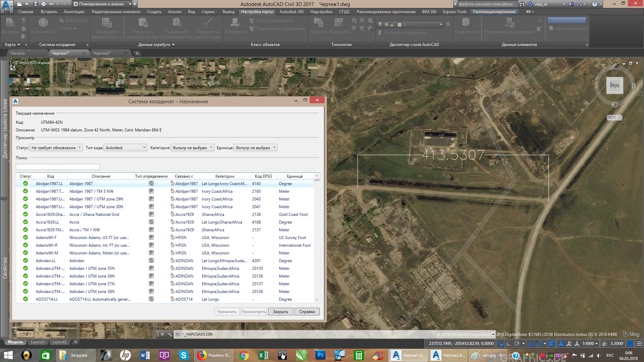Open the 1:1000 annotation scale dropdown
Viewport: 644px width, 362px height.
590,344
